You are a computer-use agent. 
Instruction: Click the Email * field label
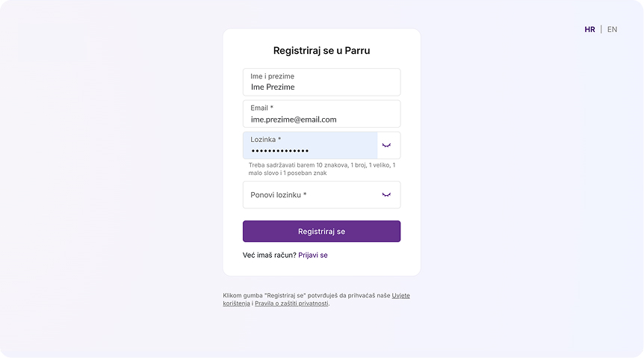point(261,108)
